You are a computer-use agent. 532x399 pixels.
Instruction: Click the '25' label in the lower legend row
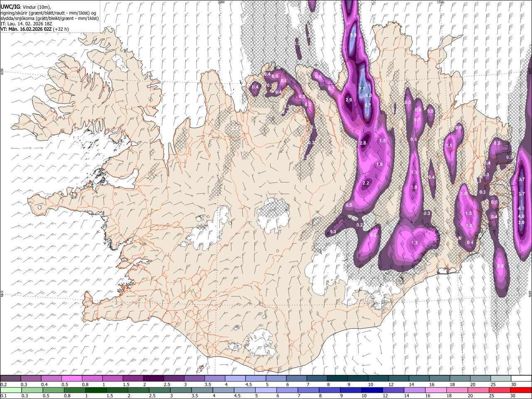pos(492,396)
